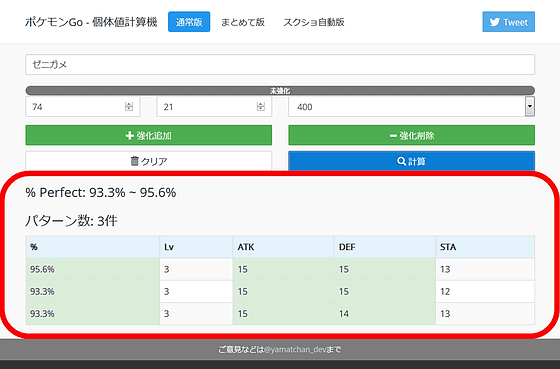Open the @yamatchan_dev footer link

click(x=295, y=349)
